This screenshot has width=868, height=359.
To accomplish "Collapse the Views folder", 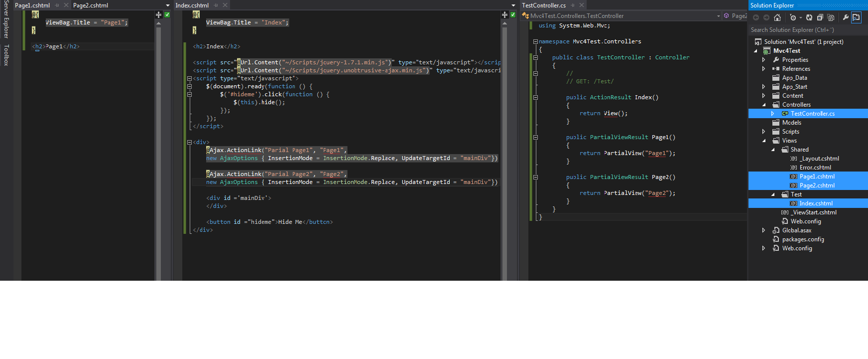I will (x=764, y=141).
